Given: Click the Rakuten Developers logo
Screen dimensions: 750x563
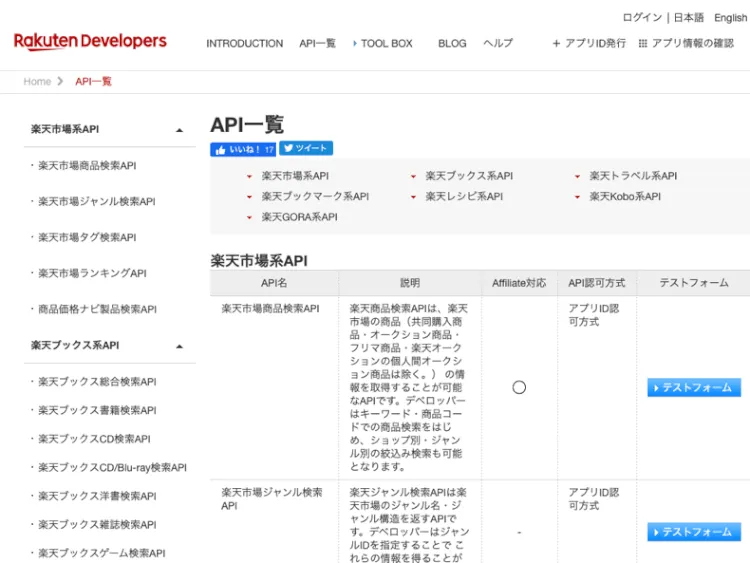Looking at the screenshot, I should [90, 42].
